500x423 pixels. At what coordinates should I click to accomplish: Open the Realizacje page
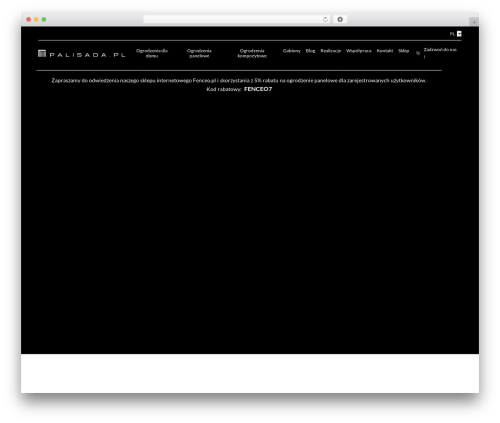click(331, 51)
